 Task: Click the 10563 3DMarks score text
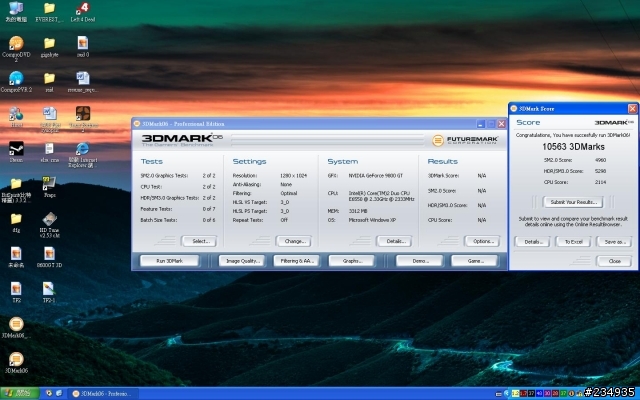[x=573, y=147]
